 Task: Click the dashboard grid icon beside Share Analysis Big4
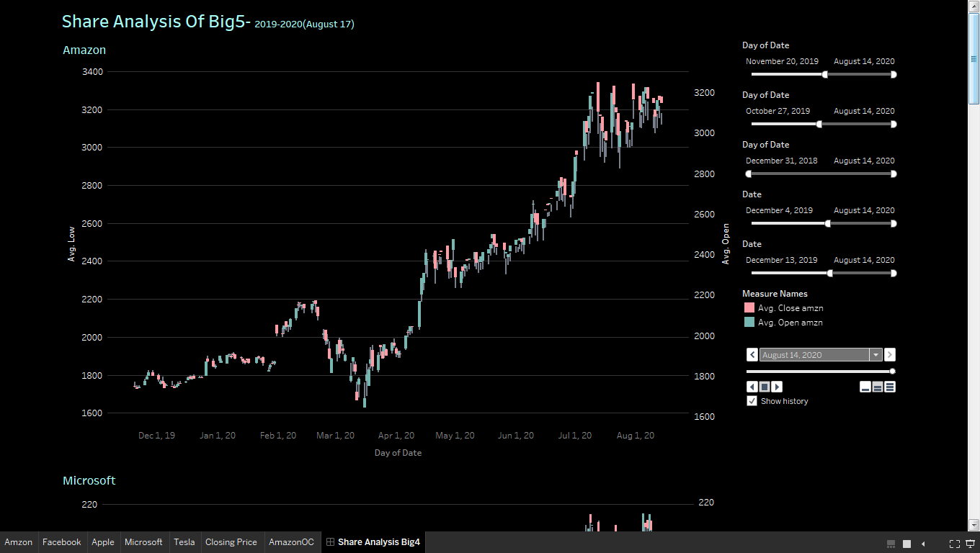pos(330,542)
